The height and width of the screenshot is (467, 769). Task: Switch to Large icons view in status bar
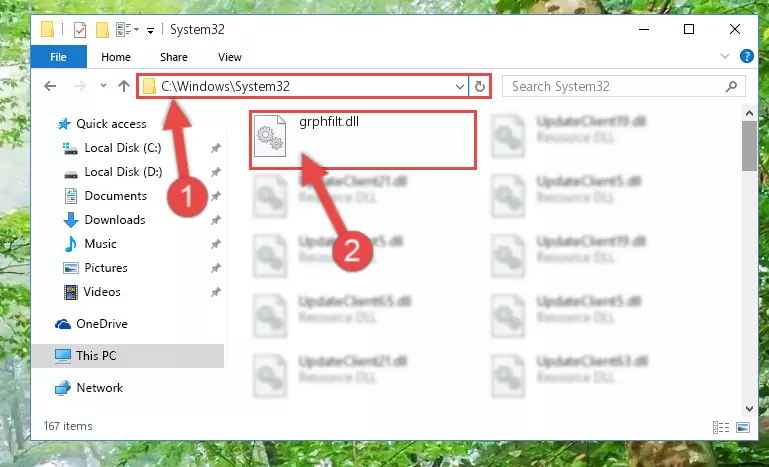click(743, 427)
